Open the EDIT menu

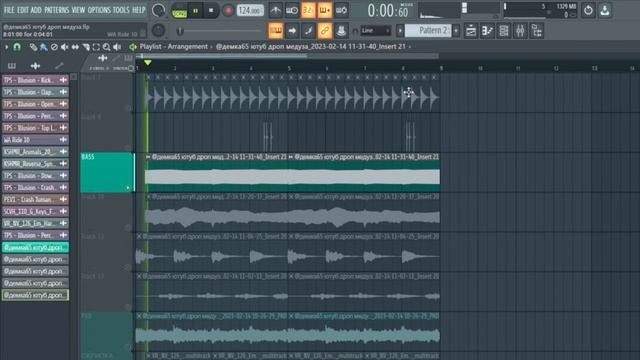(x=23, y=10)
